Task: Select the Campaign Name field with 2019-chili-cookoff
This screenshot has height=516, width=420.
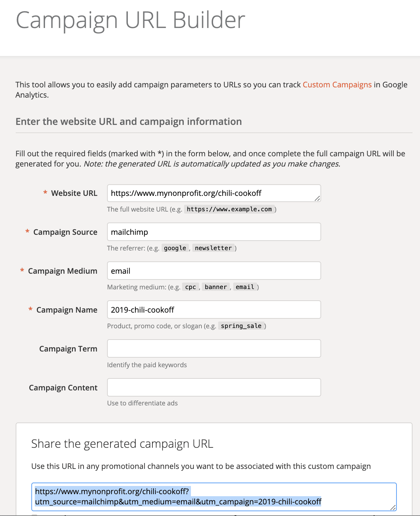Action: 214,310
